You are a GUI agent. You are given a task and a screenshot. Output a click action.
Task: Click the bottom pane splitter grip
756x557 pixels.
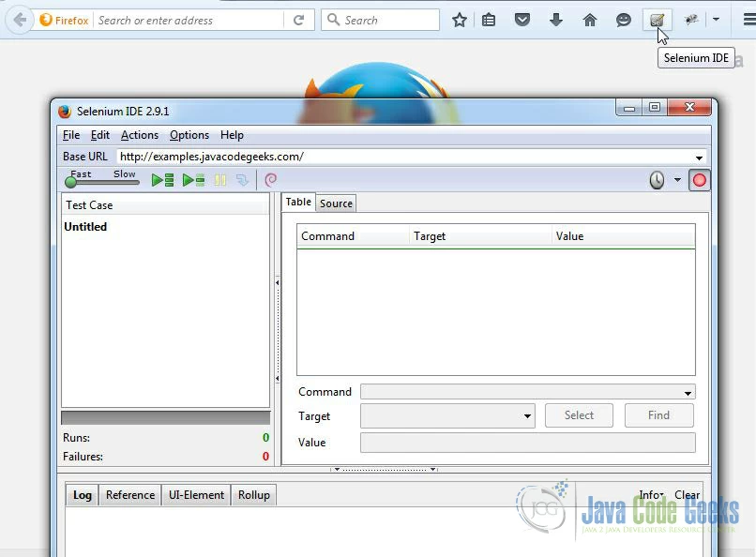pos(385,469)
